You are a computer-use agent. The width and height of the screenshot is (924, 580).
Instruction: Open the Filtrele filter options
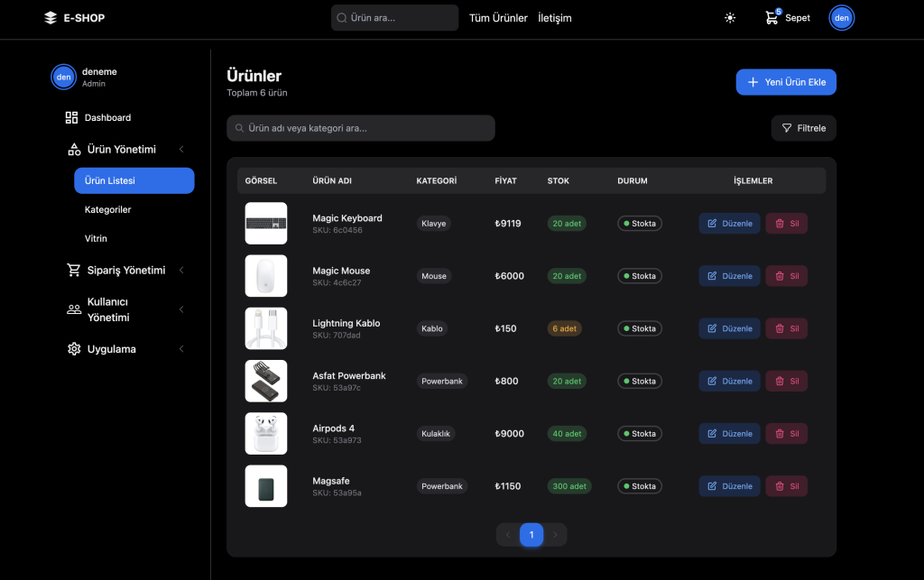point(803,128)
